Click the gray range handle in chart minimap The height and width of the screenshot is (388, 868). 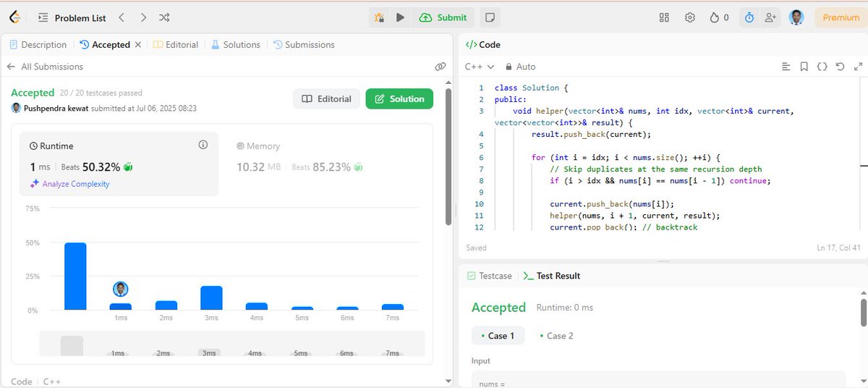(x=72, y=345)
